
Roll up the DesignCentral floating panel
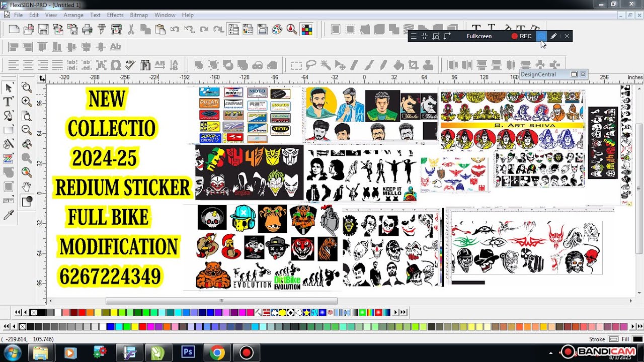574,74
